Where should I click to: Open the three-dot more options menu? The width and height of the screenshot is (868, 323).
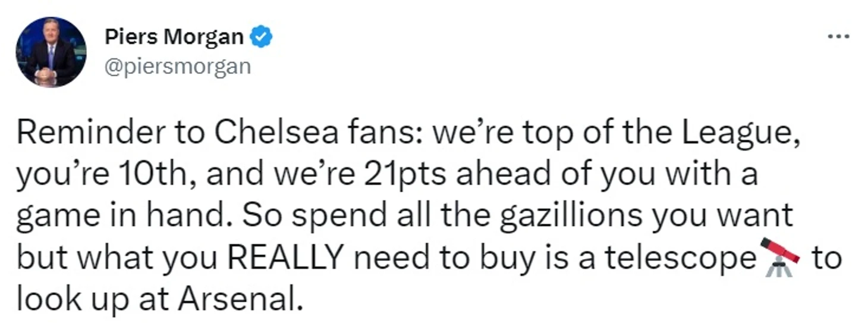pos(839,37)
